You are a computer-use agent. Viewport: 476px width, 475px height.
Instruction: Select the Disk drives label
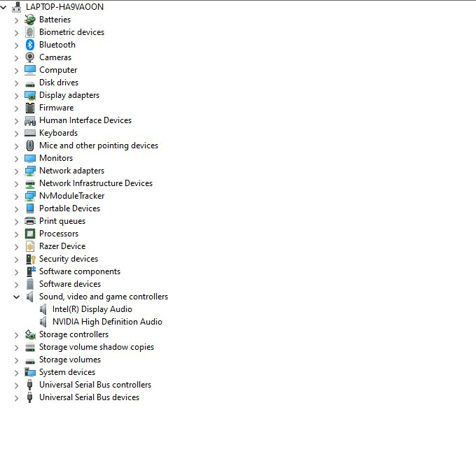pos(59,83)
